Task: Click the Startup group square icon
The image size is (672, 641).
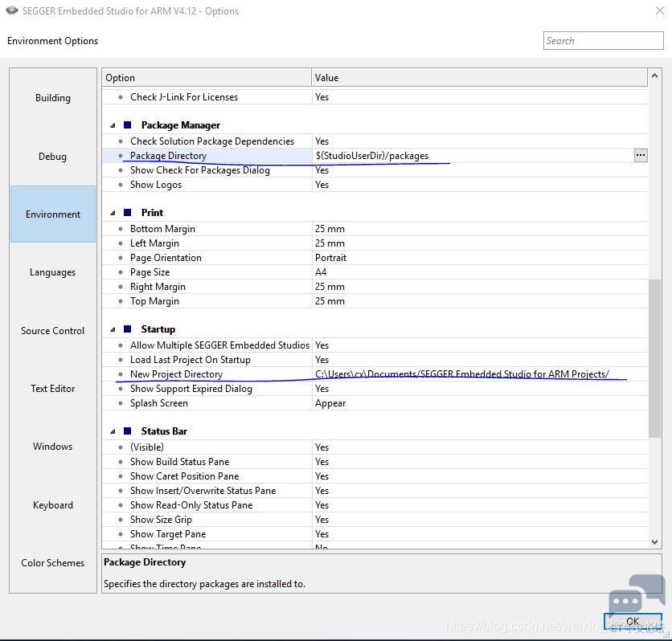Action: pos(127,329)
